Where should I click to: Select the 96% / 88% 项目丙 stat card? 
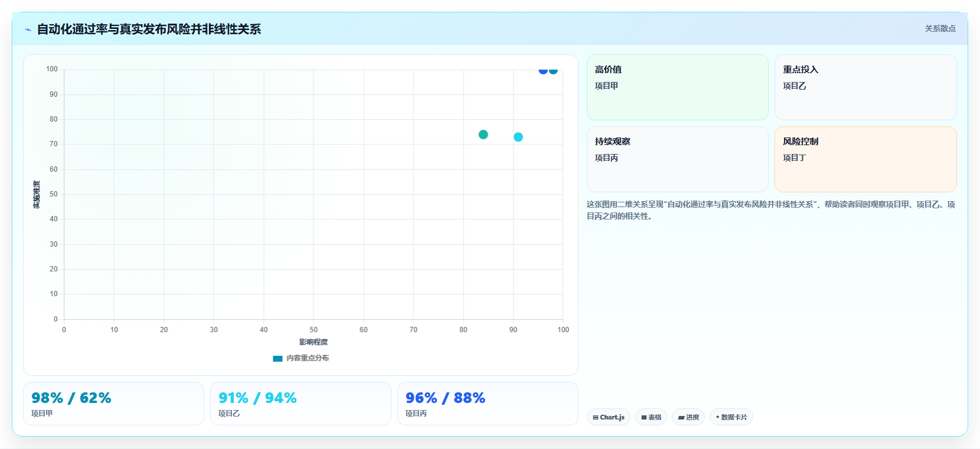click(488, 404)
